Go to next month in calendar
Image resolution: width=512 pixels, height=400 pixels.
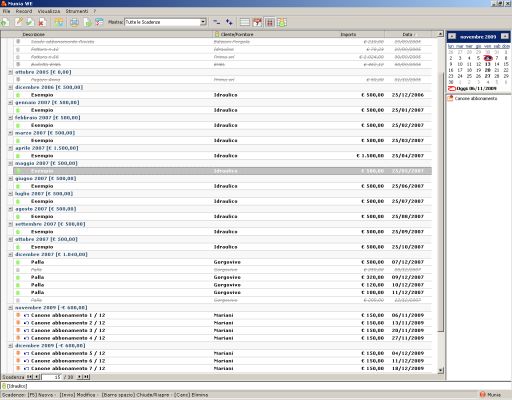coord(505,36)
